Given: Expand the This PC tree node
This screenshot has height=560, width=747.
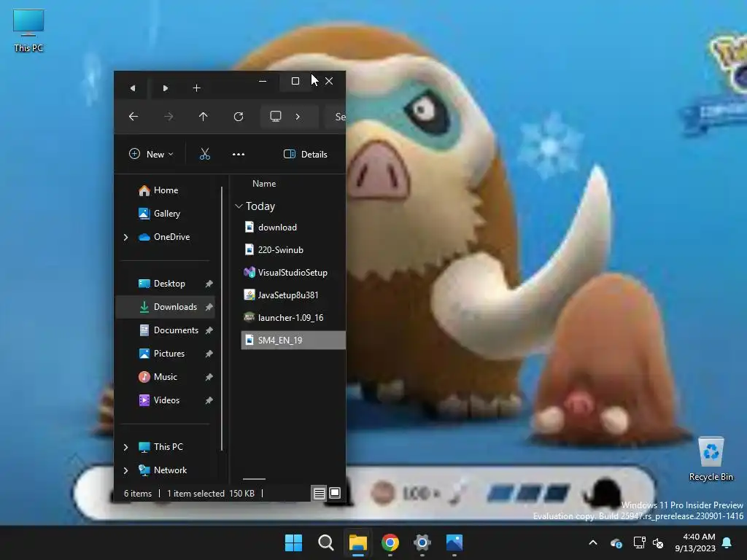Looking at the screenshot, I should click(125, 447).
